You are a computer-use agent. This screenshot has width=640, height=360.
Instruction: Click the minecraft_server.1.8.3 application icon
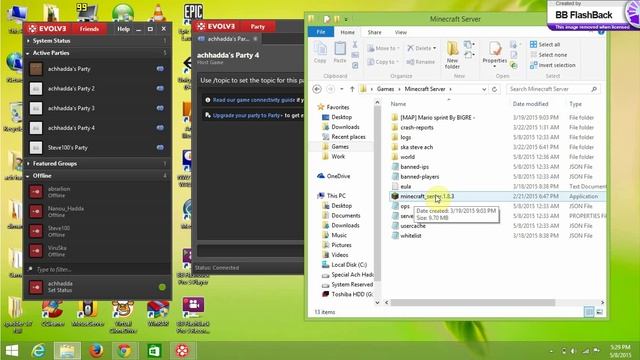click(395, 196)
